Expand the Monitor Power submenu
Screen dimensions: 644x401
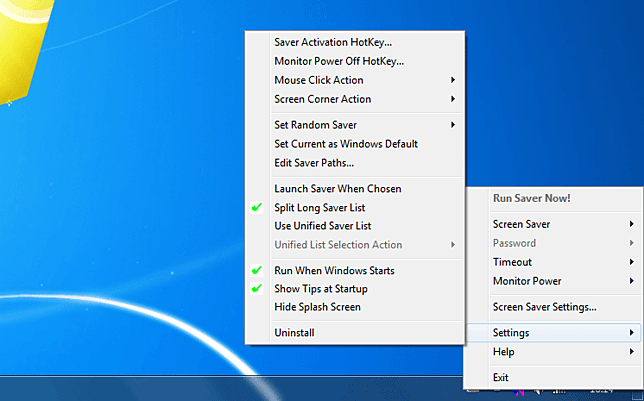[554, 281]
